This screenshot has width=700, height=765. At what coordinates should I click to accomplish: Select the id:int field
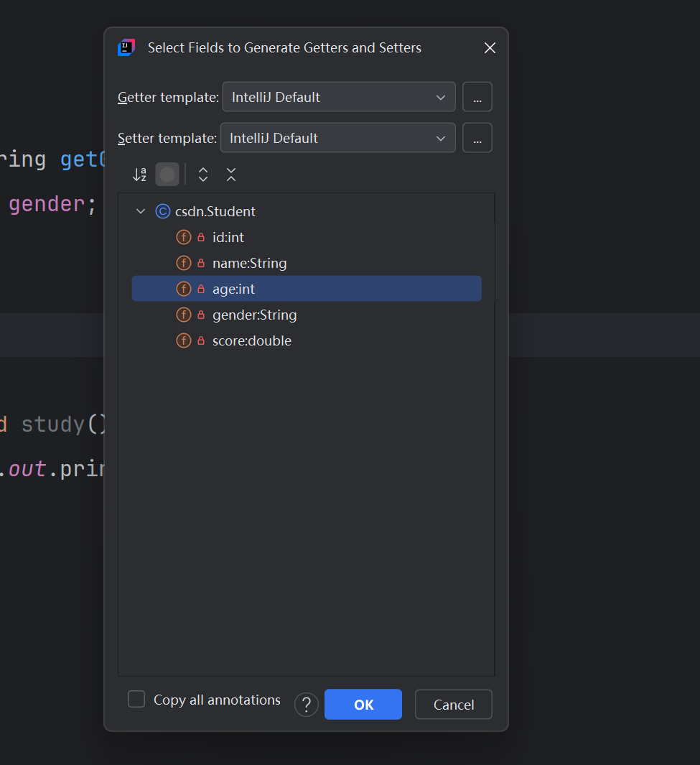pos(307,237)
